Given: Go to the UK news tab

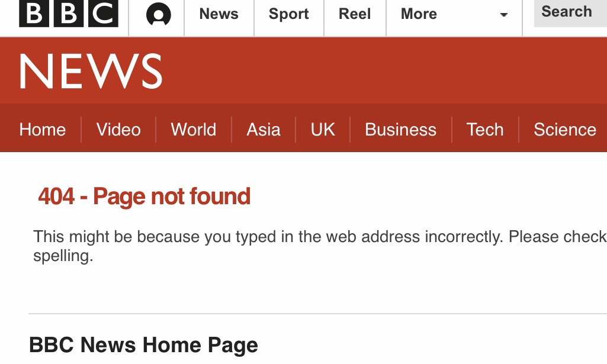Looking at the screenshot, I should [x=323, y=130].
